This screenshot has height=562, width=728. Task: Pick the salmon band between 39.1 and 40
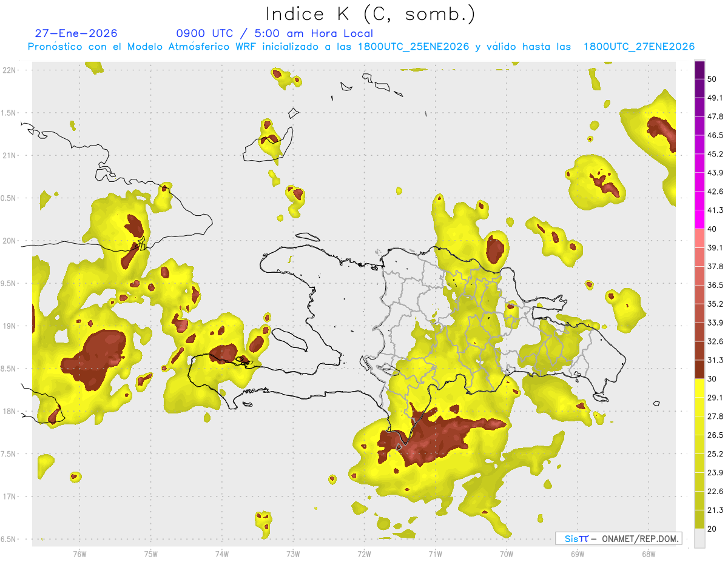[700, 238]
